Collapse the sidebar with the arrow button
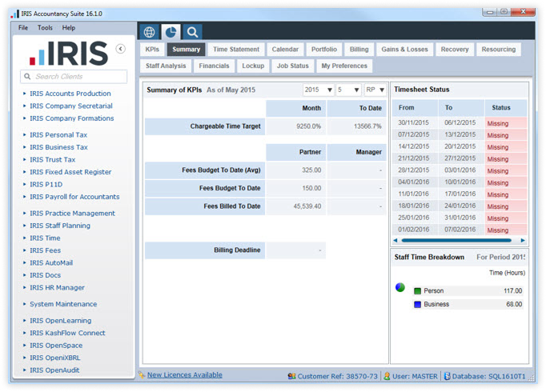The image size is (546, 392). click(x=120, y=49)
